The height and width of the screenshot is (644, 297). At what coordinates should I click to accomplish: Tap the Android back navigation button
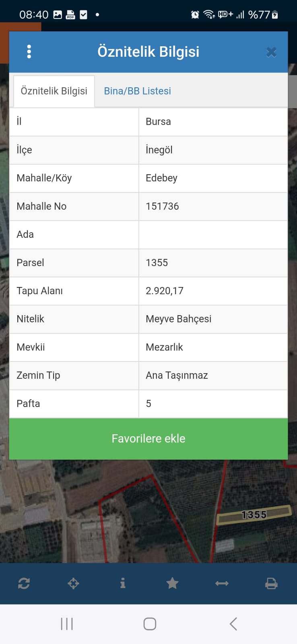[233, 624]
